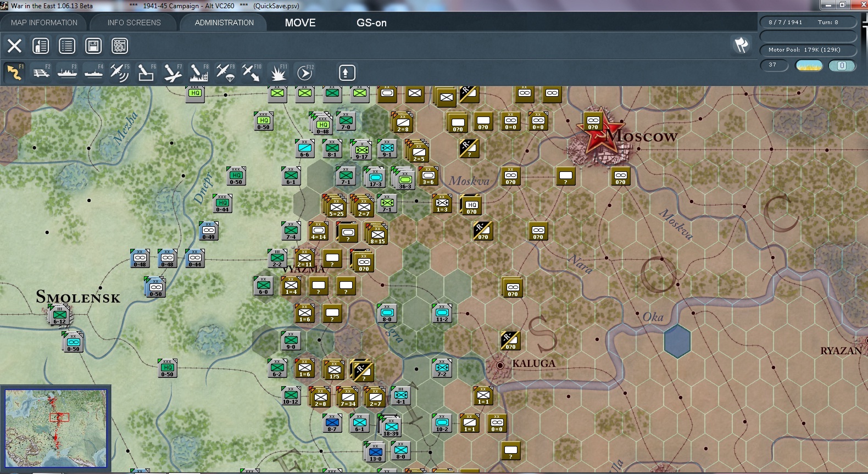The image size is (868, 474).
Task: Select the Soviet 1=3 cavalry unit
Action: [x=442, y=203]
